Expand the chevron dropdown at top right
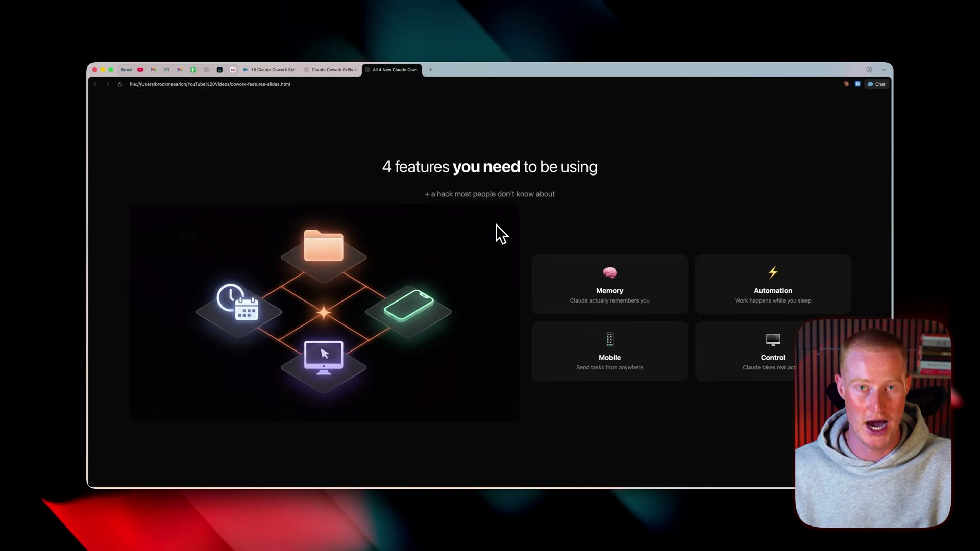This screenshot has width=980, height=551. [884, 70]
